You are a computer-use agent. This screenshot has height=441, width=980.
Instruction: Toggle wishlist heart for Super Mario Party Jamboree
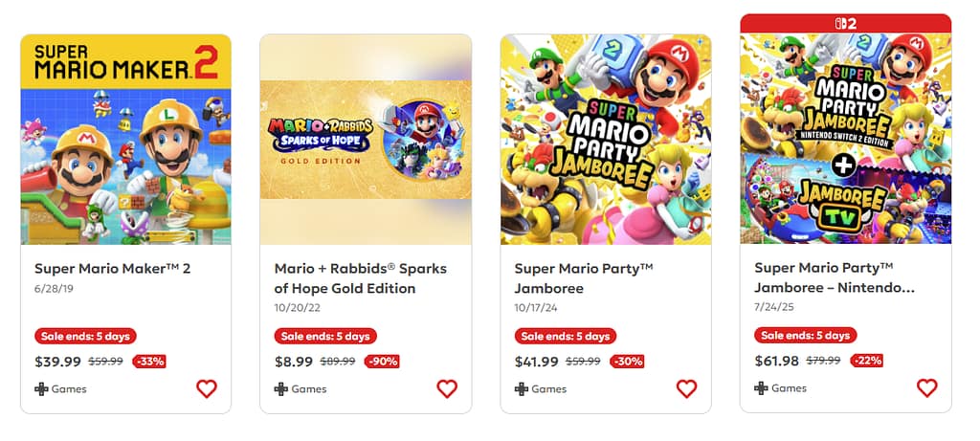click(x=686, y=388)
